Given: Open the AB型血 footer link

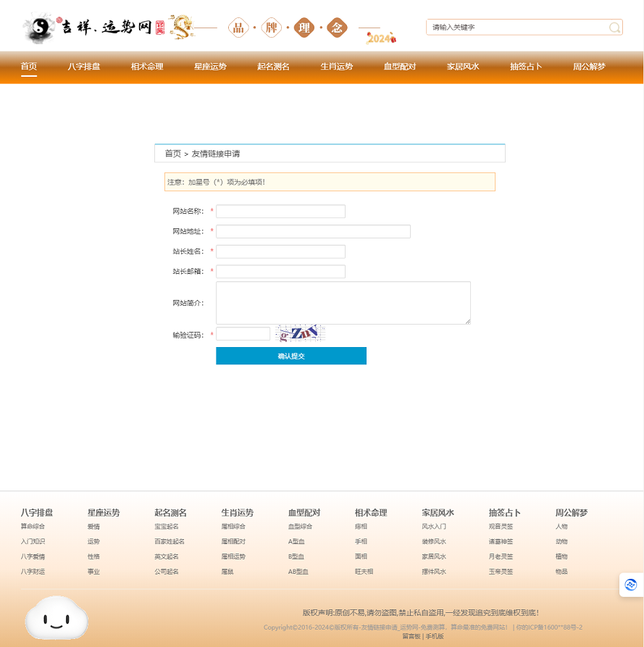Looking at the screenshot, I should [x=298, y=572].
